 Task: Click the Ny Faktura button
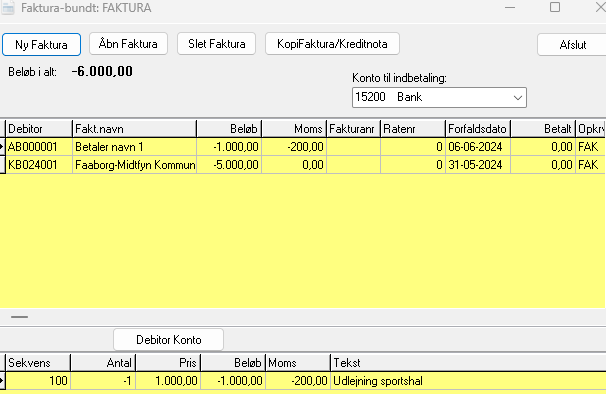coord(41,44)
